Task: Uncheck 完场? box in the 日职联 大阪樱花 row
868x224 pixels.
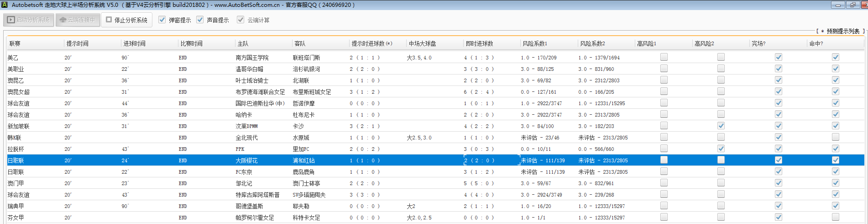Action: point(779,160)
